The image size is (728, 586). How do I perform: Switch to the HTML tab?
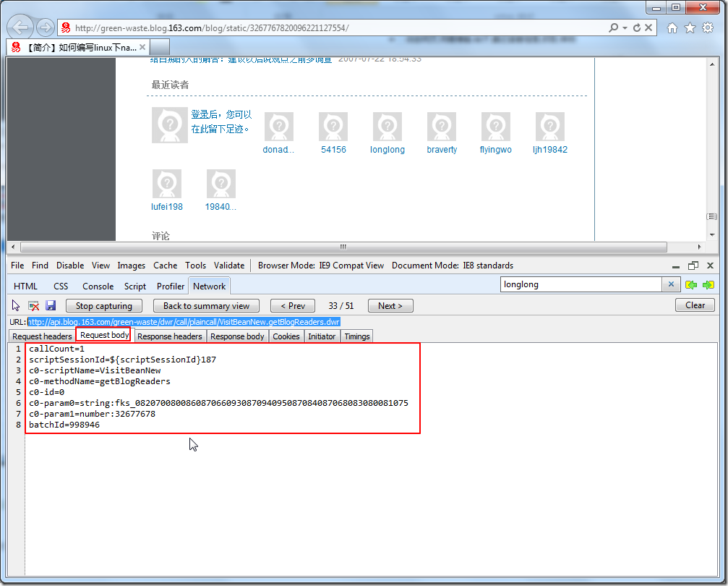pos(25,286)
